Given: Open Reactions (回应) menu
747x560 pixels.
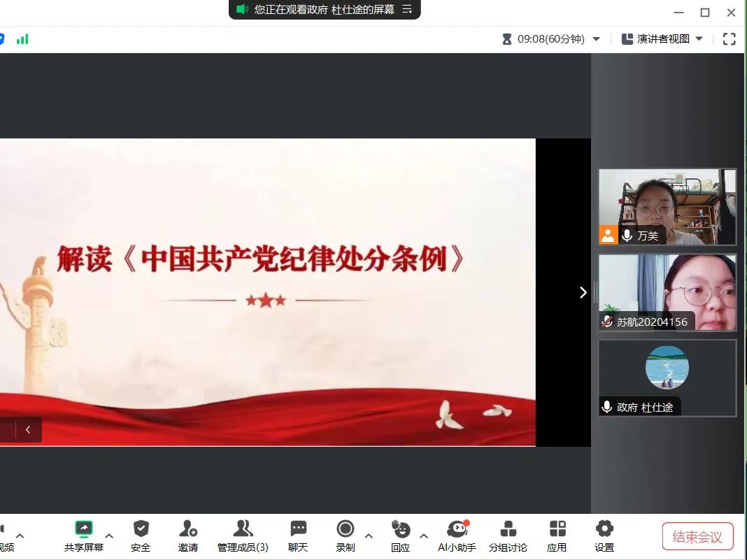Looking at the screenshot, I should 401,529.
